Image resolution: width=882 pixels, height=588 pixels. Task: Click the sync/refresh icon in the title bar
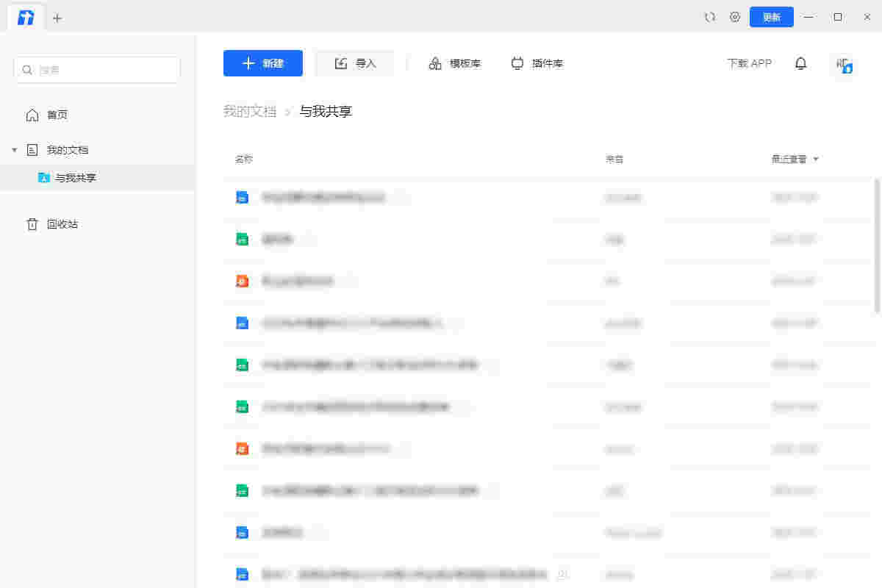tap(709, 16)
